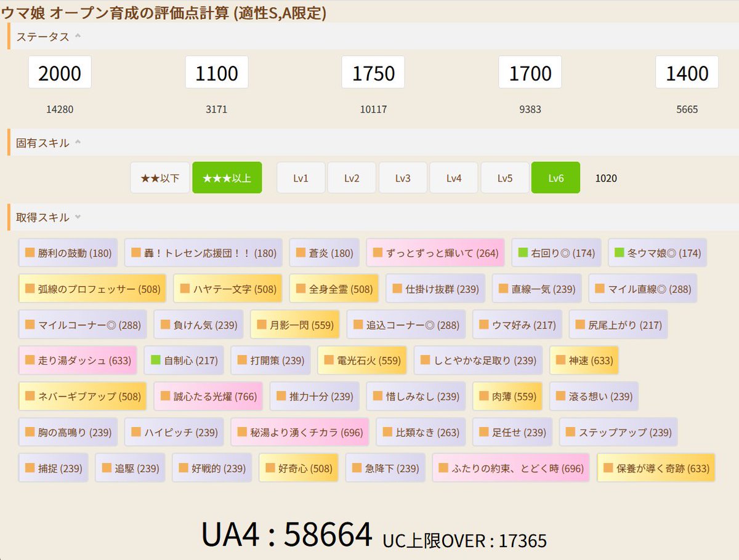Click skill 電光石火 (559)
This screenshot has height=560, width=739.
363,360
